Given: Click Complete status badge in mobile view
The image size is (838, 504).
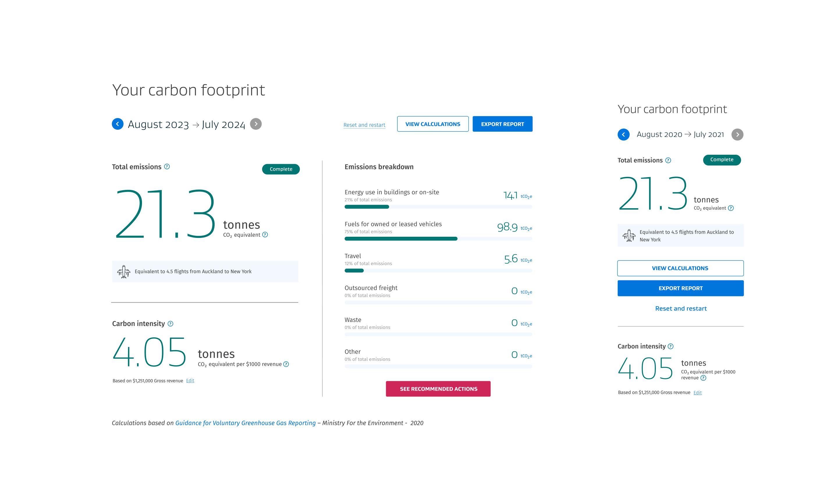Looking at the screenshot, I should coord(722,160).
